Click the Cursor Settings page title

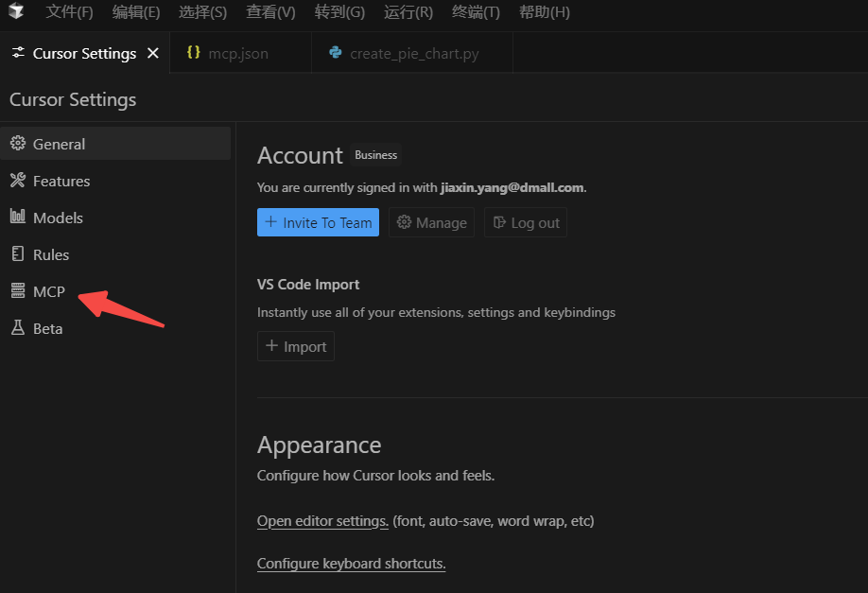[73, 99]
